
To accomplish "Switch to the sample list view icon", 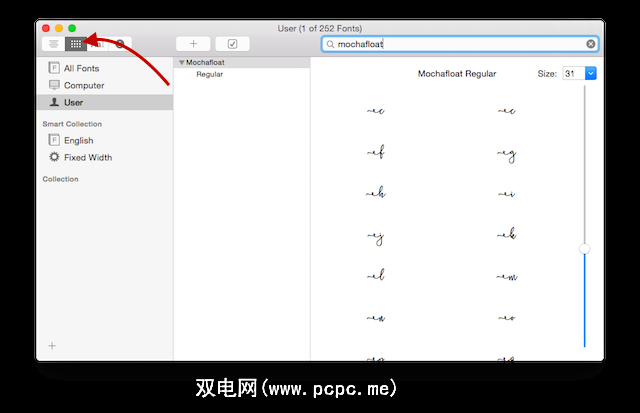I will tap(53, 44).
